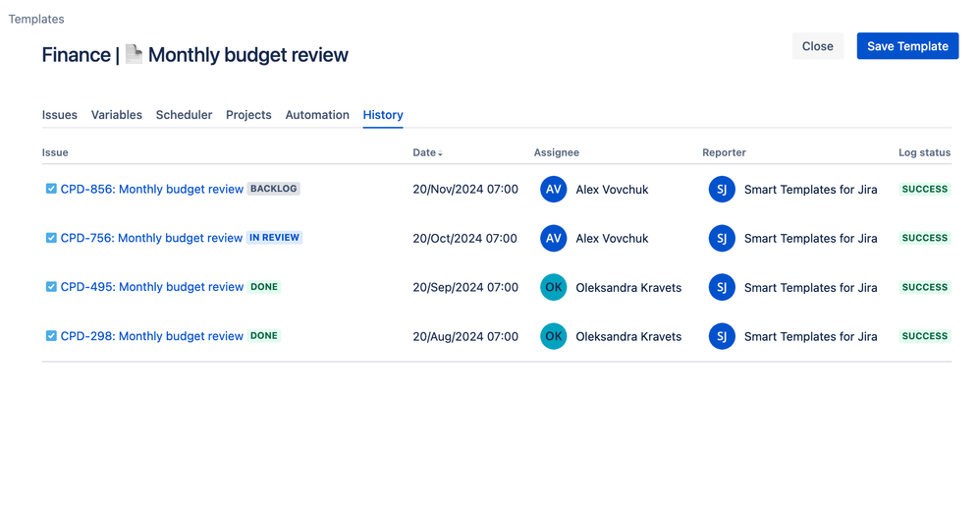Go to the Templates breadcrumb

[x=36, y=19]
